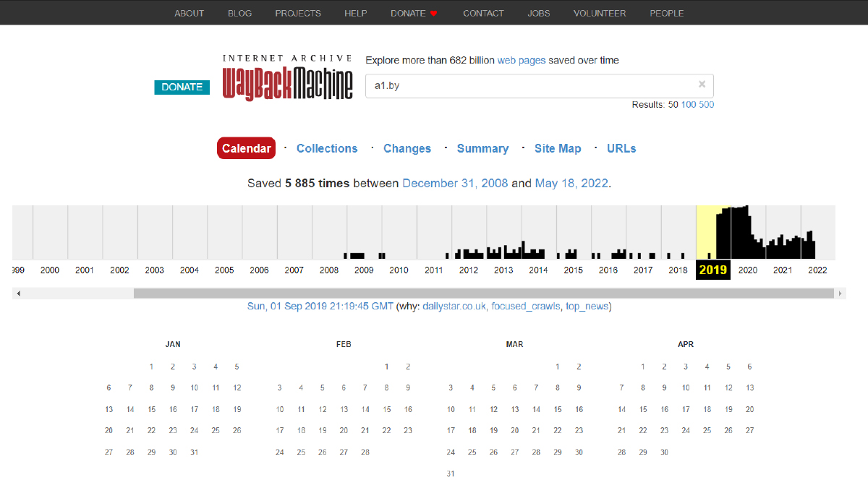Select year 2014 in the timeline

pyautogui.click(x=538, y=270)
